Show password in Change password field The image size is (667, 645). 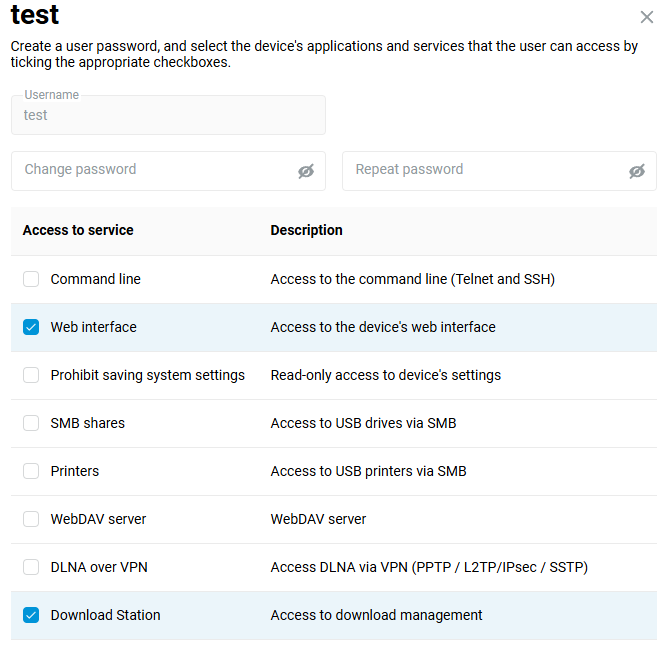pos(306,171)
